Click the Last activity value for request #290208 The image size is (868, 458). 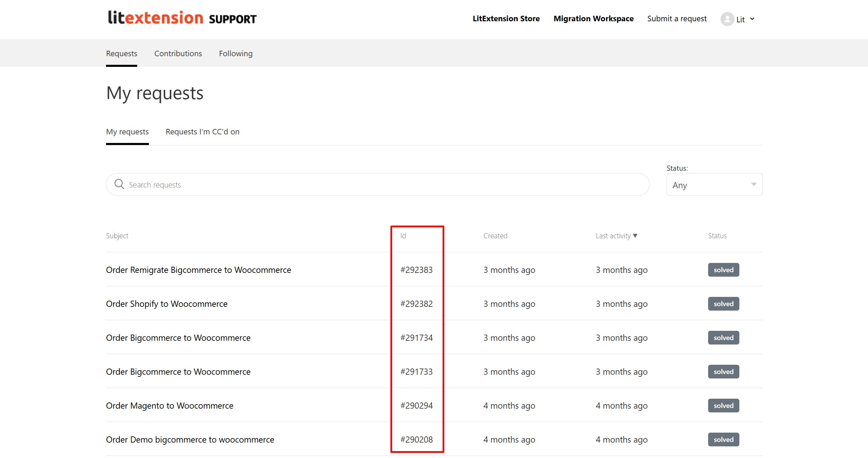(622, 439)
